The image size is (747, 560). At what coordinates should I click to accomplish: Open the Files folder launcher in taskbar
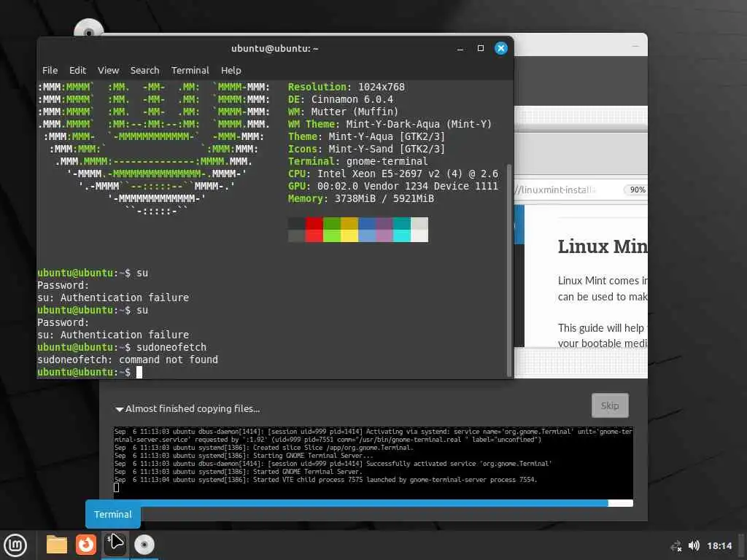(57, 545)
